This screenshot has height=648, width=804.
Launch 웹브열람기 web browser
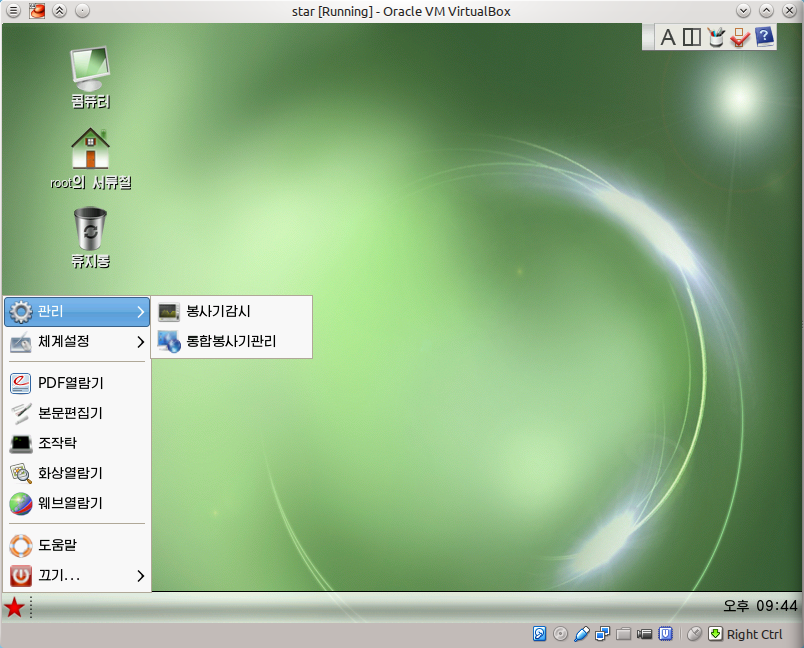point(77,503)
